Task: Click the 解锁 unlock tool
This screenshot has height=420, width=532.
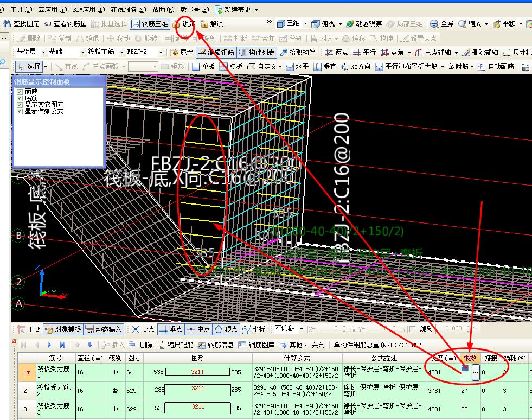Action: (x=211, y=24)
